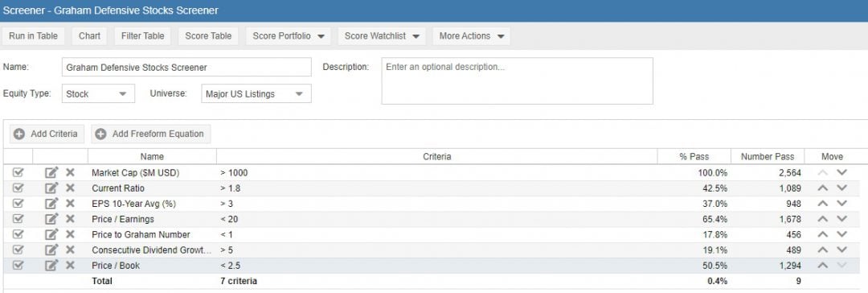
Task: Move Consecutive Dividend Growth criteria up
Action: point(823,250)
